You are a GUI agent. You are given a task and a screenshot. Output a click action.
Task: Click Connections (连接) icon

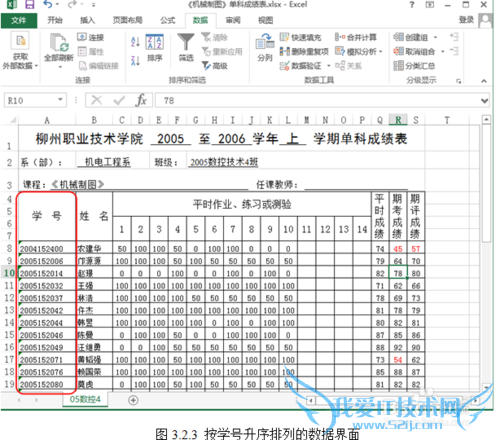pyautogui.click(x=82, y=37)
